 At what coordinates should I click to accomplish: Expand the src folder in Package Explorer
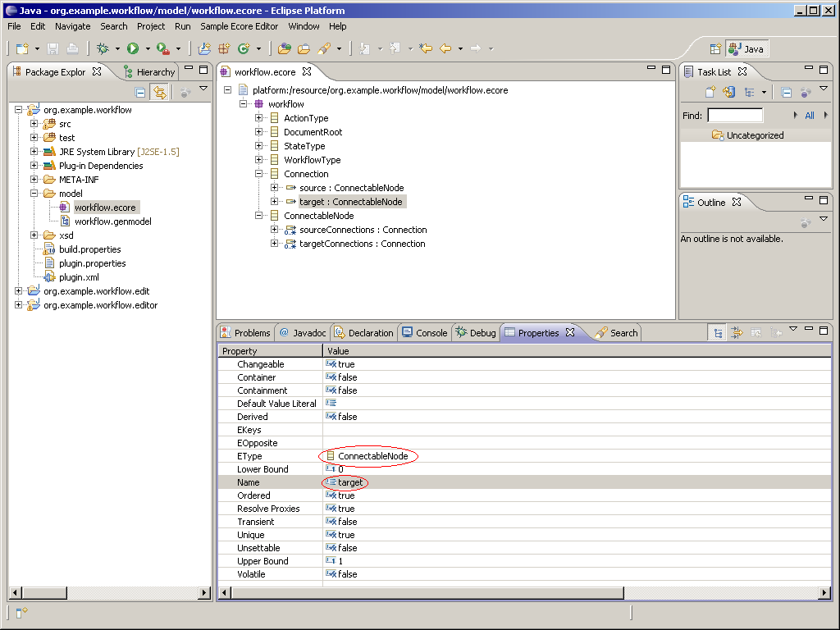34,124
